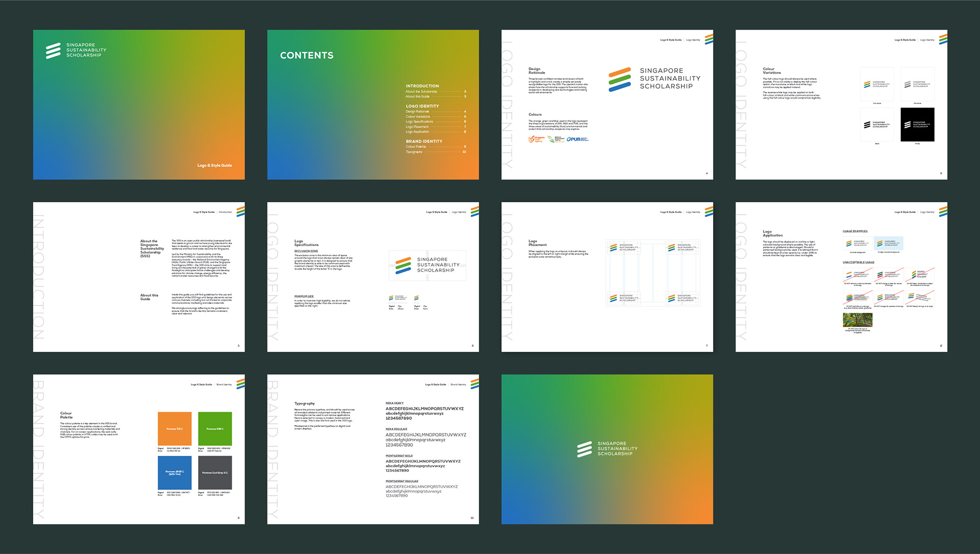Open 'Colour Variations' contents entry
This screenshot has height=554, width=980.
click(436, 116)
